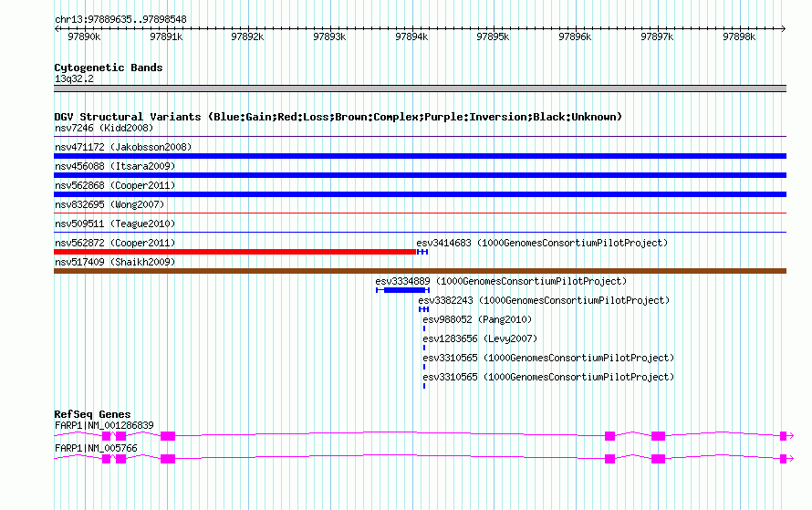Open the esv3414683 variant label

coord(542,243)
